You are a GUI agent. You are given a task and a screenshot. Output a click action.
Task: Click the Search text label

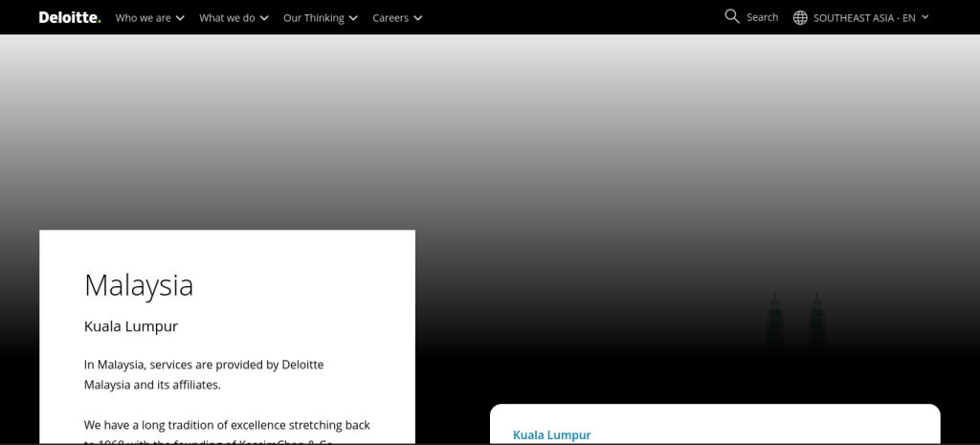click(763, 17)
